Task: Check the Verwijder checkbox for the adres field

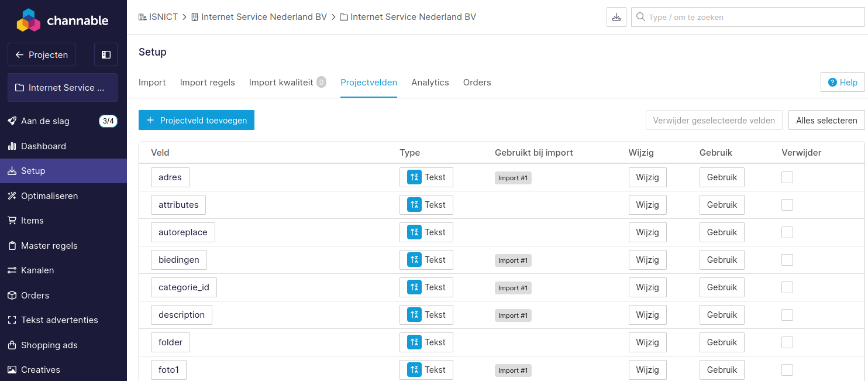Action: click(787, 177)
